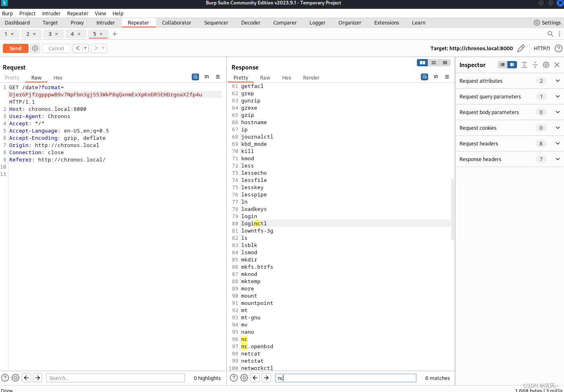Dock Inspector layout to left toggle

[x=502, y=65]
